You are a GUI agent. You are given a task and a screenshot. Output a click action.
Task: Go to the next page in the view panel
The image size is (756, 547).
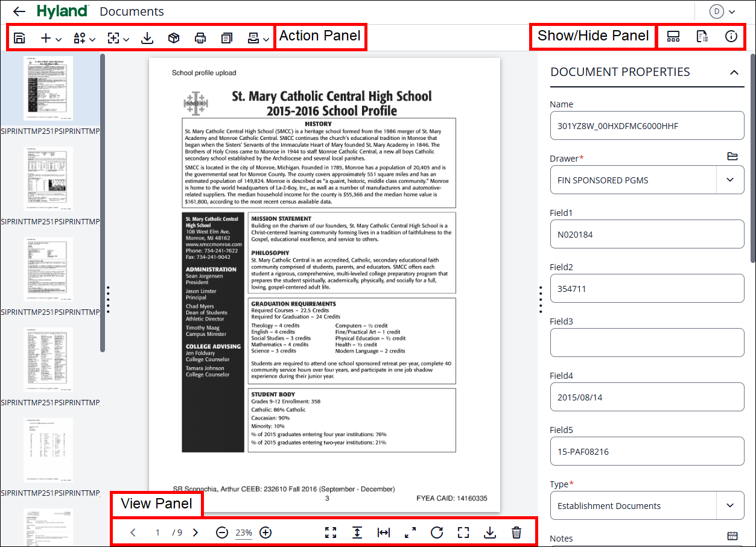click(x=195, y=533)
